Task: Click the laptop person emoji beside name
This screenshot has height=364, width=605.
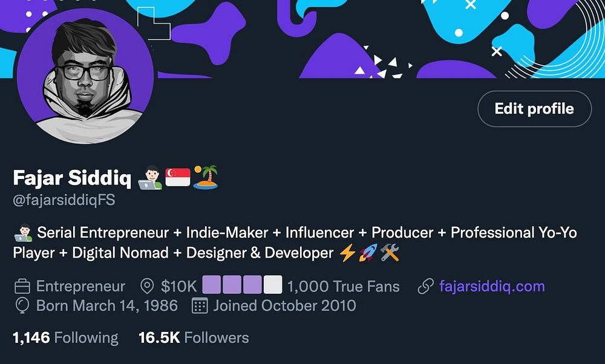Action: tap(150, 178)
